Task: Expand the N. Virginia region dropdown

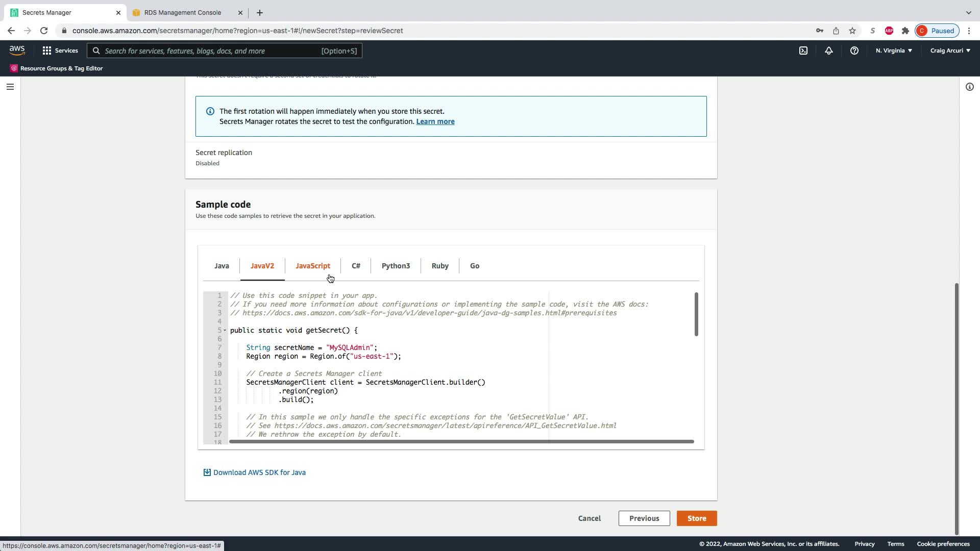Action: point(894,51)
